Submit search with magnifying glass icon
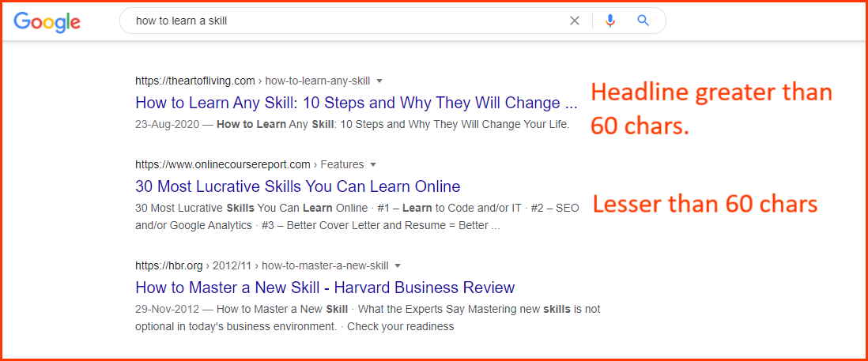The width and height of the screenshot is (868, 361). 643,21
